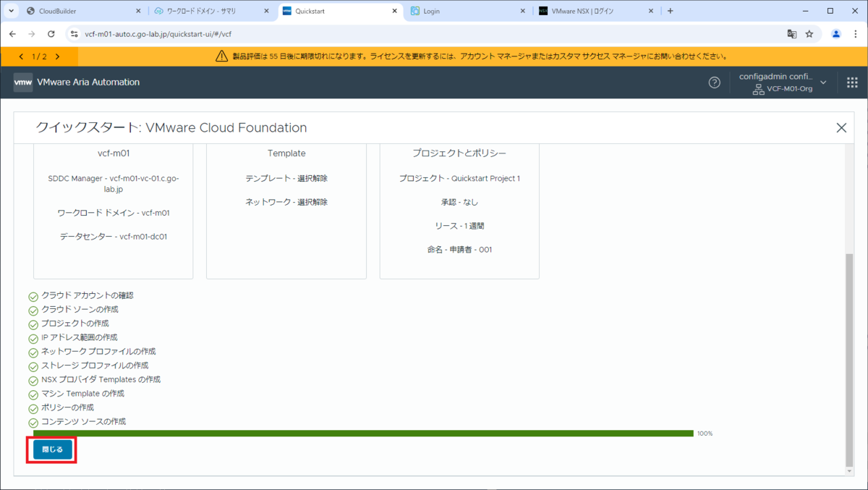Reload the page

[x=51, y=34]
